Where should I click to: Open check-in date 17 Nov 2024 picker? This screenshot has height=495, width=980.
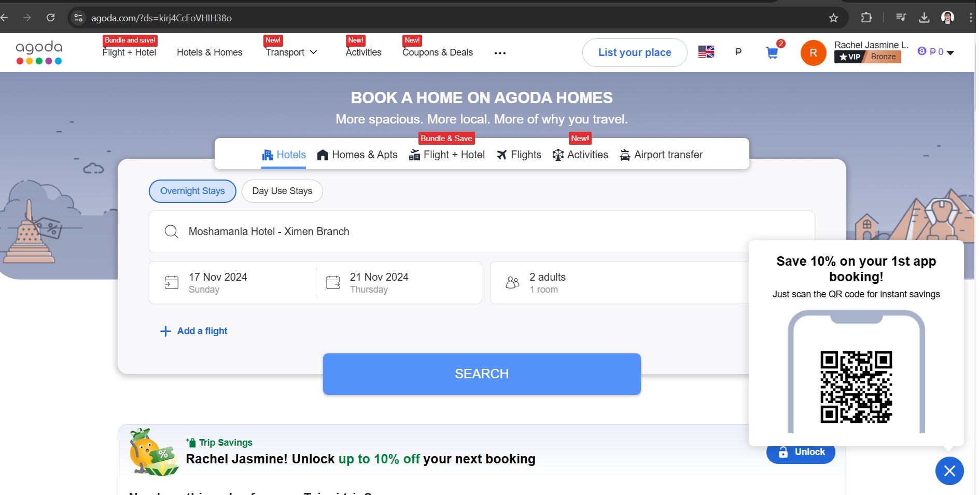232,282
